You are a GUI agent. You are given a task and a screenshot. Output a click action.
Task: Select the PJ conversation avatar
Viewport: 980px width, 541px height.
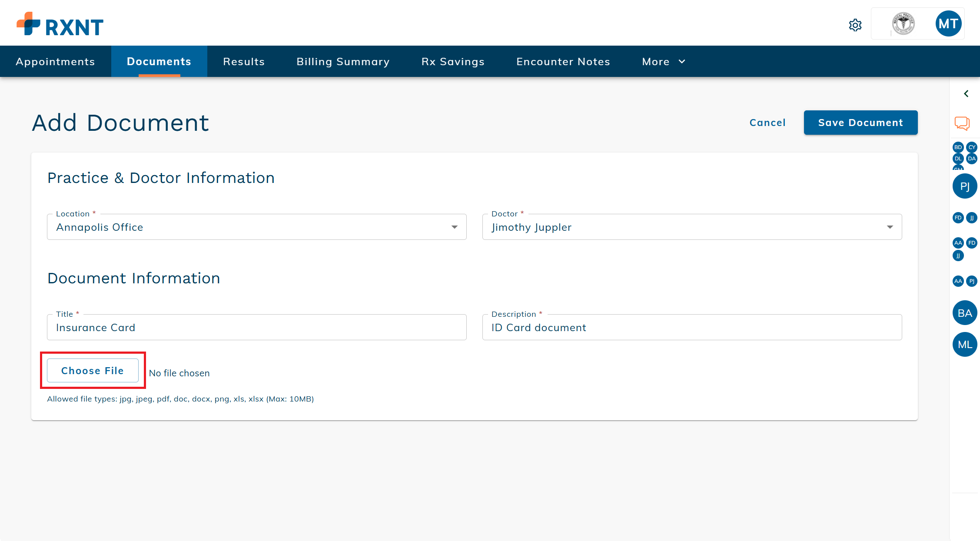point(965,186)
